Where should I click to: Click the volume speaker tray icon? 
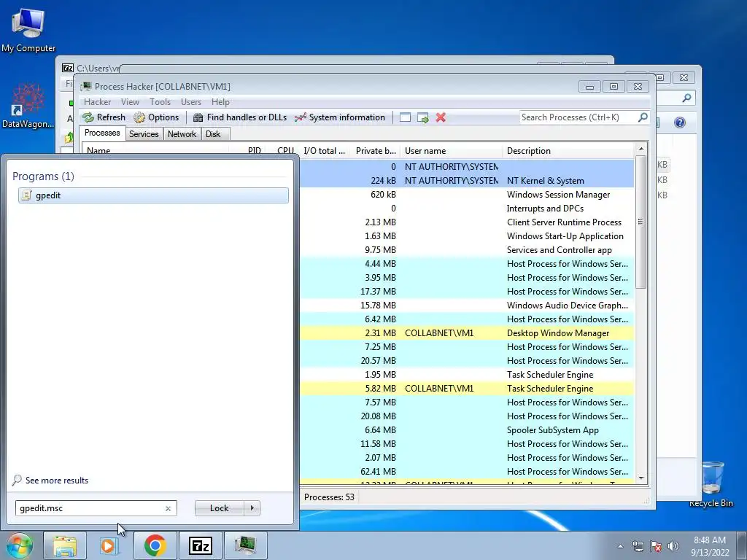(x=673, y=546)
